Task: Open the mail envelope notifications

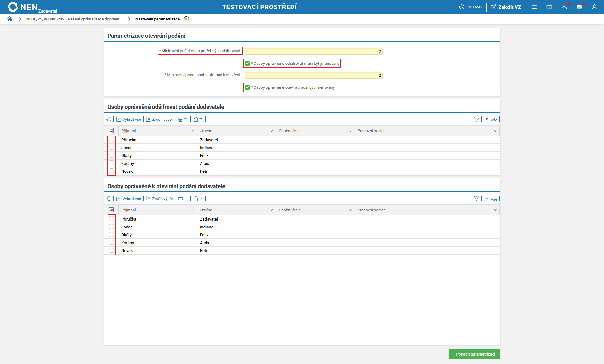Action: (x=579, y=7)
